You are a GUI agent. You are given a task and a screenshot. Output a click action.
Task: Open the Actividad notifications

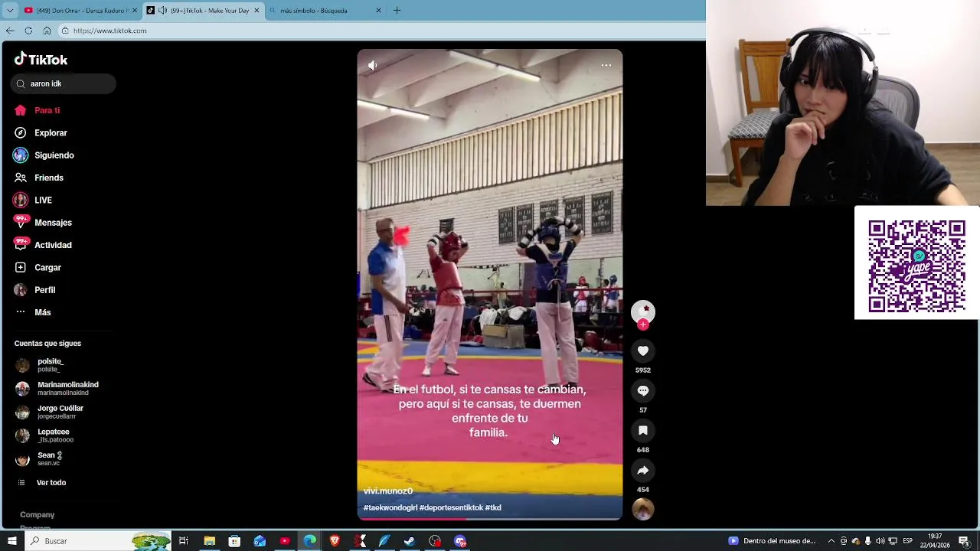[x=43, y=245]
